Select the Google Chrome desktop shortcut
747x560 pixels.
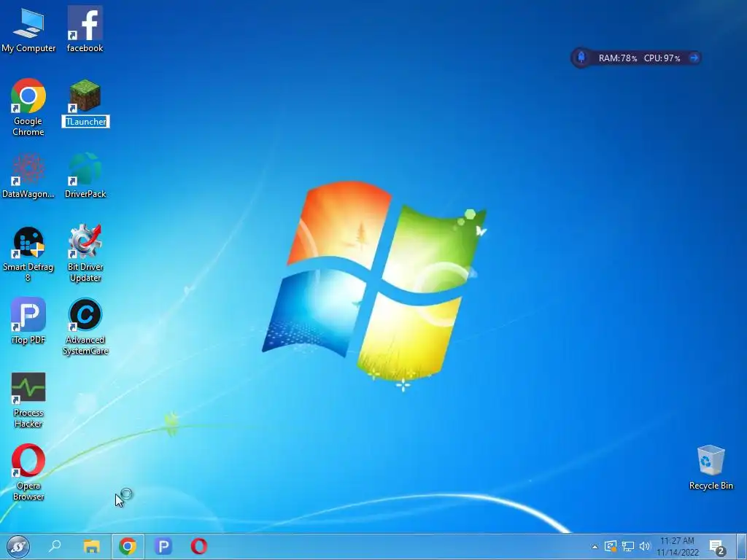click(28, 107)
